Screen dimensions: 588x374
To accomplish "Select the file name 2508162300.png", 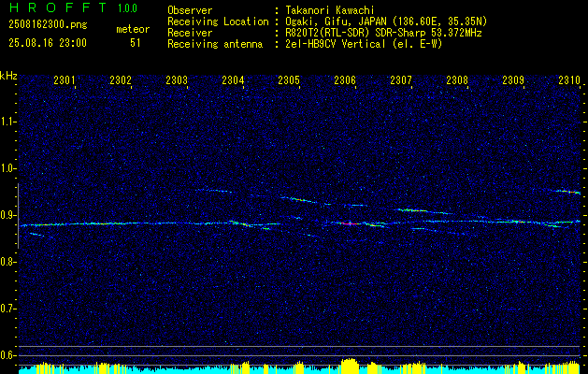I will [48, 24].
